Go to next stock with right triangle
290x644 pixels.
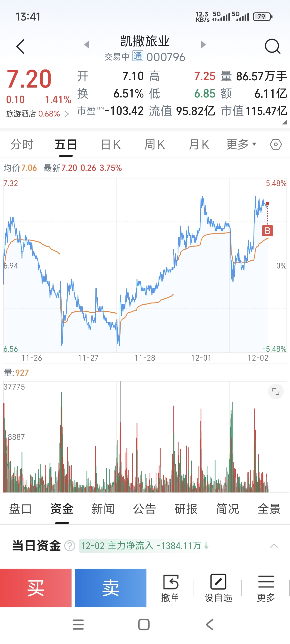(203, 45)
